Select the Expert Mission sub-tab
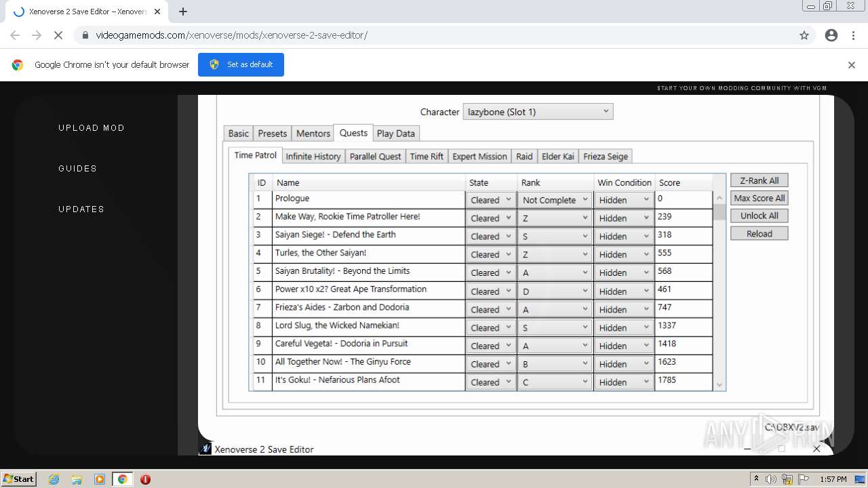Screen dimensions: 868x488 pyautogui.click(x=479, y=156)
